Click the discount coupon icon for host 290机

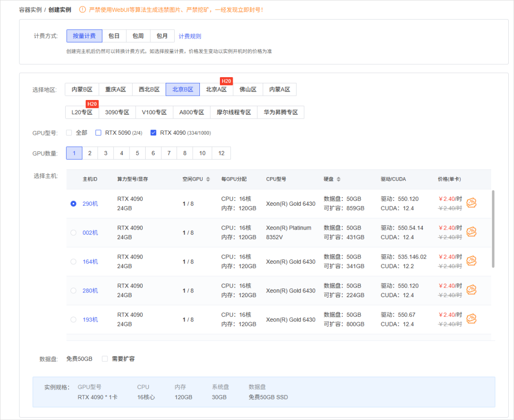tap(471, 203)
